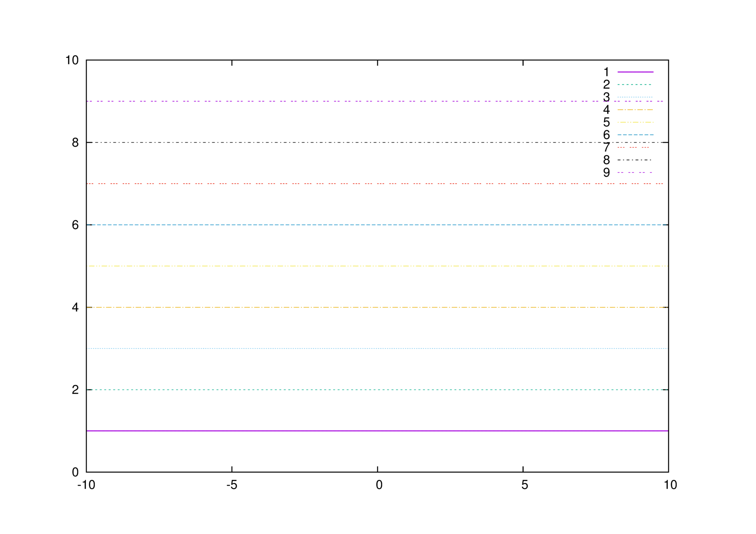
Task: Click the orange dash-dot line at y=4
Action: pos(377,307)
